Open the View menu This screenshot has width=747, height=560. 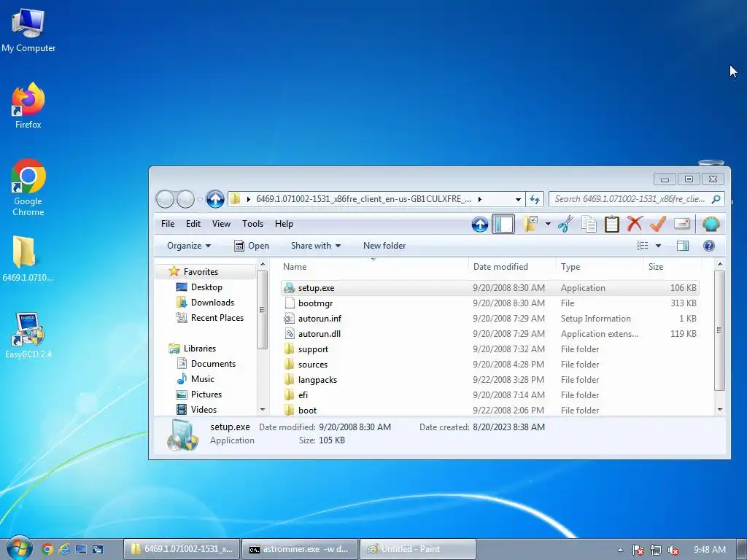click(x=221, y=224)
